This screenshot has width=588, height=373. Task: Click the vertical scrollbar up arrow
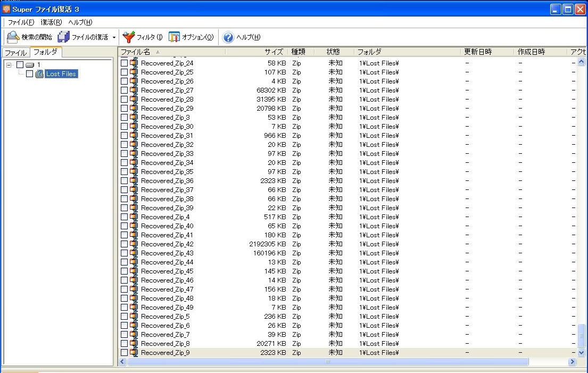pos(581,62)
